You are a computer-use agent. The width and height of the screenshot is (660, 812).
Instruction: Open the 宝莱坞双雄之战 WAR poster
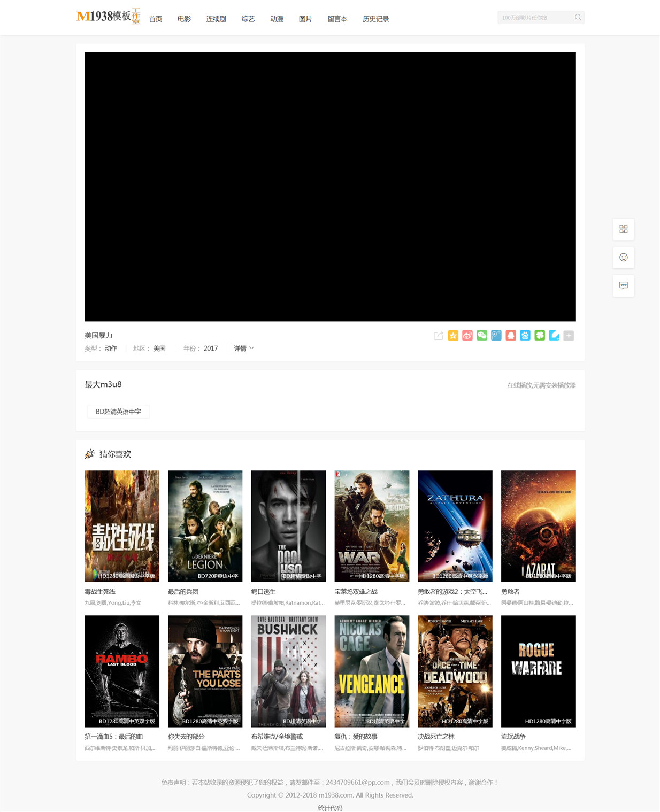372,526
